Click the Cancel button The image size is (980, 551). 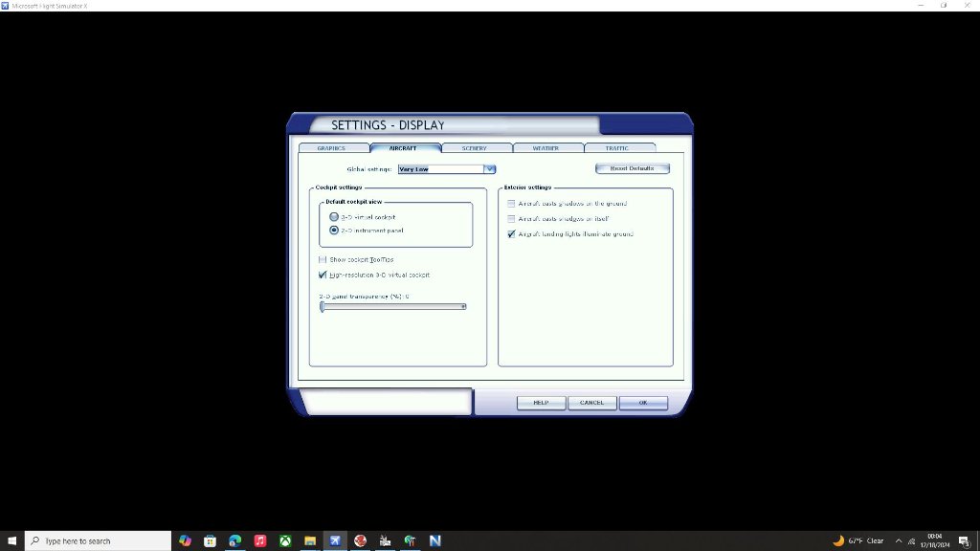point(591,403)
